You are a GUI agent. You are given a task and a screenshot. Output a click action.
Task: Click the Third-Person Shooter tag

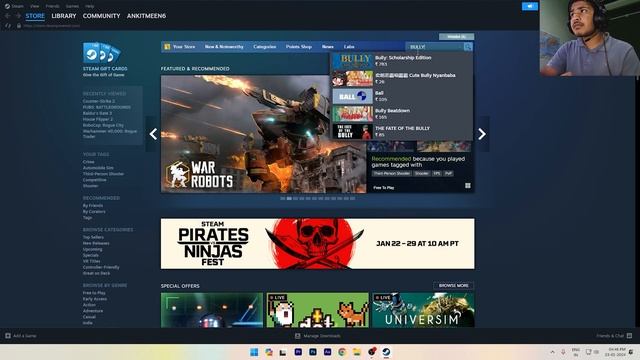(391, 174)
